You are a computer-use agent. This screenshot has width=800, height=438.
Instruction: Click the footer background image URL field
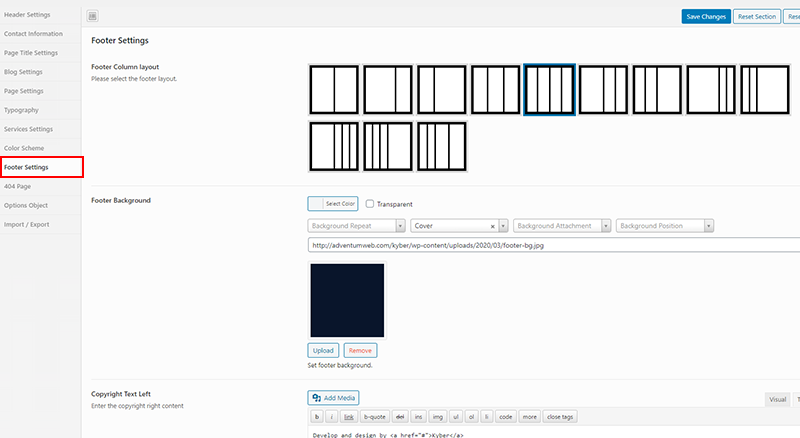pyautogui.click(x=554, y=245)
